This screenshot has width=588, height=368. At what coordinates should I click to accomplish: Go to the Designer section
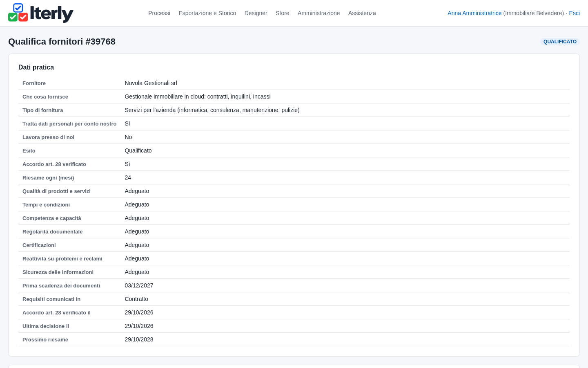point(256,13)
